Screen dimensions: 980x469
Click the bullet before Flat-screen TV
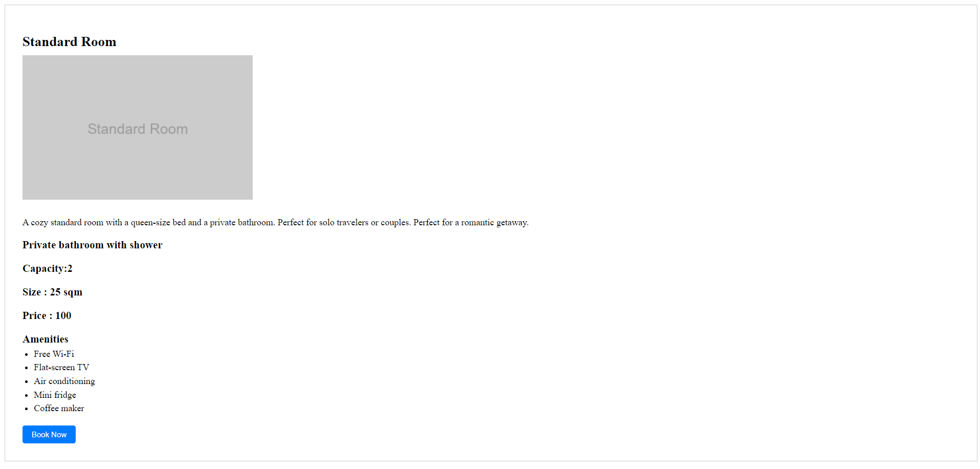pos(26,368)
